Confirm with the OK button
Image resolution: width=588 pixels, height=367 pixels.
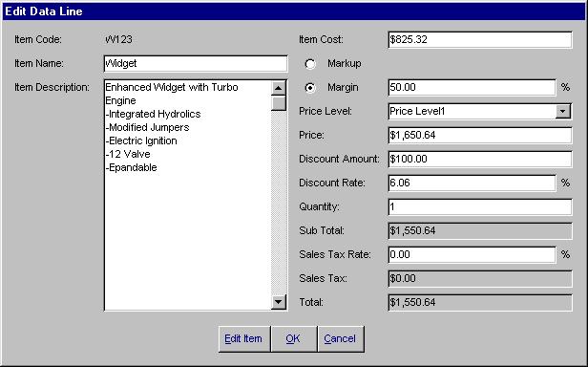click(294, 339)
